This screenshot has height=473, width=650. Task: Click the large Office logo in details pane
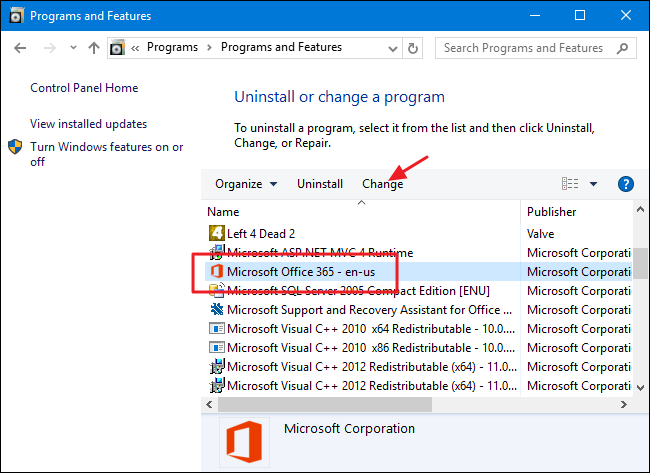click(x=242, y=441)
